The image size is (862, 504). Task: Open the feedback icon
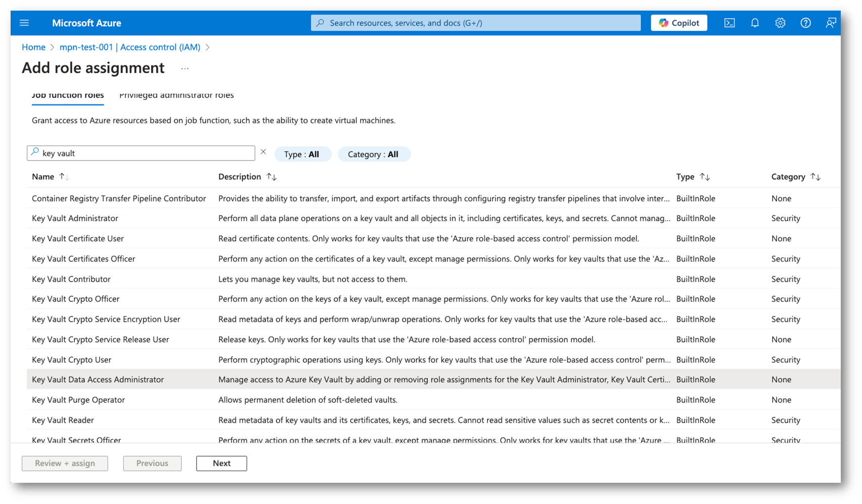pyautogui.click(x=831, y=23)
